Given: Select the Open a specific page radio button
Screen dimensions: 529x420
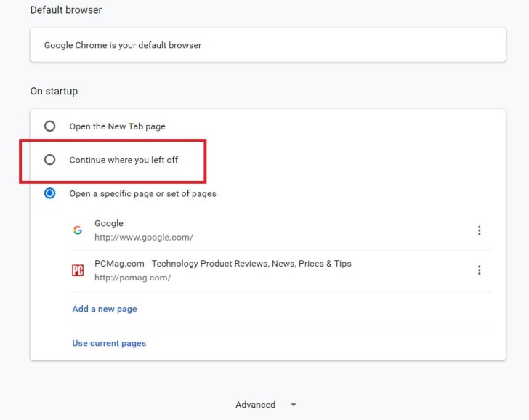Looking at the screenshot, I should click(x=49, y=193).
